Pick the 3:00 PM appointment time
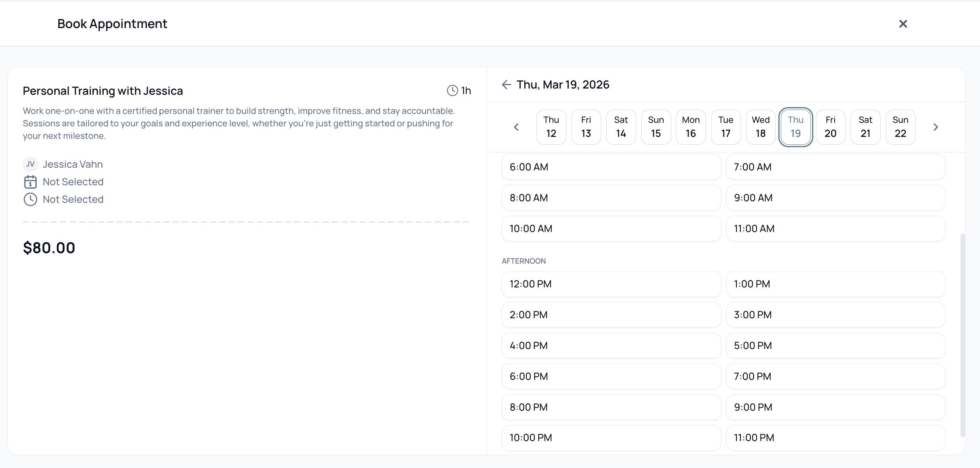This screenshot has width=980, height=468. 835,315
